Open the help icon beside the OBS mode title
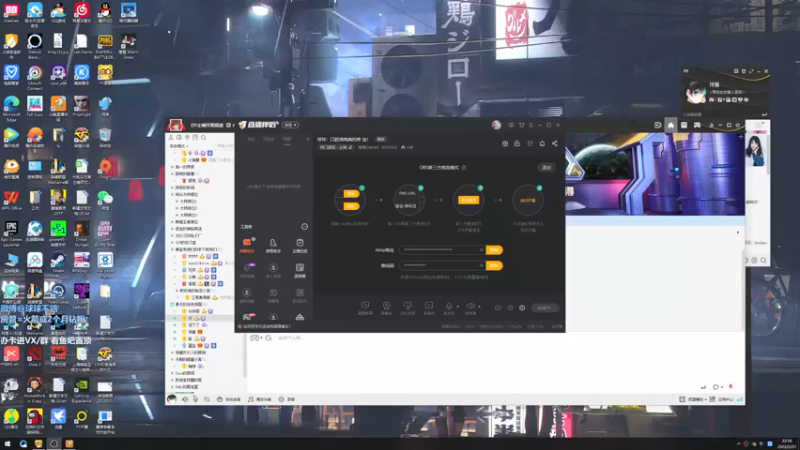 coord(464,167)
